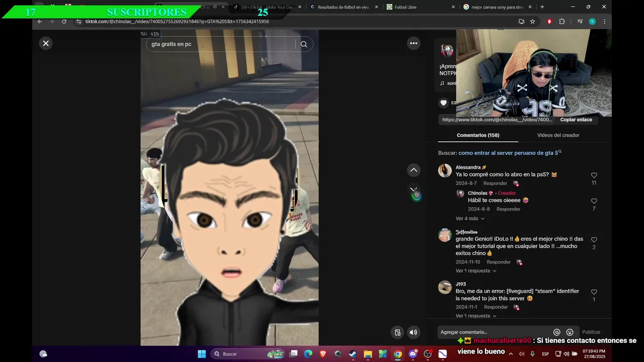
Task: Go to next video with down arrow
Action: pos(414,190)
